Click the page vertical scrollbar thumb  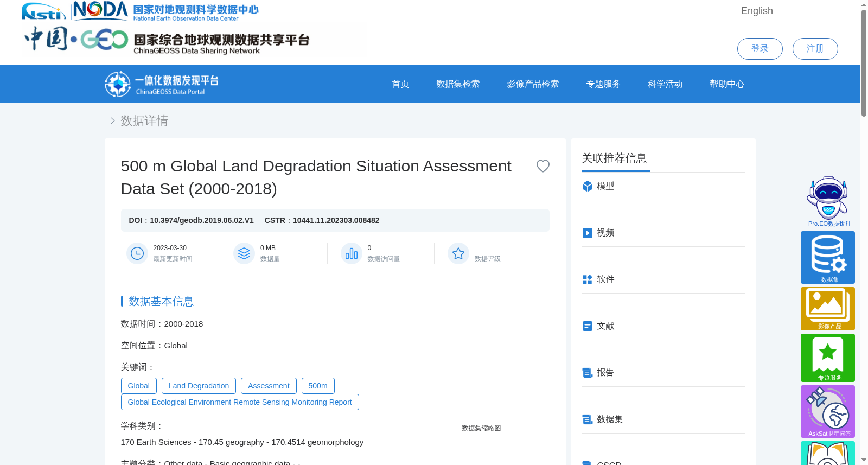coord(864,62)
